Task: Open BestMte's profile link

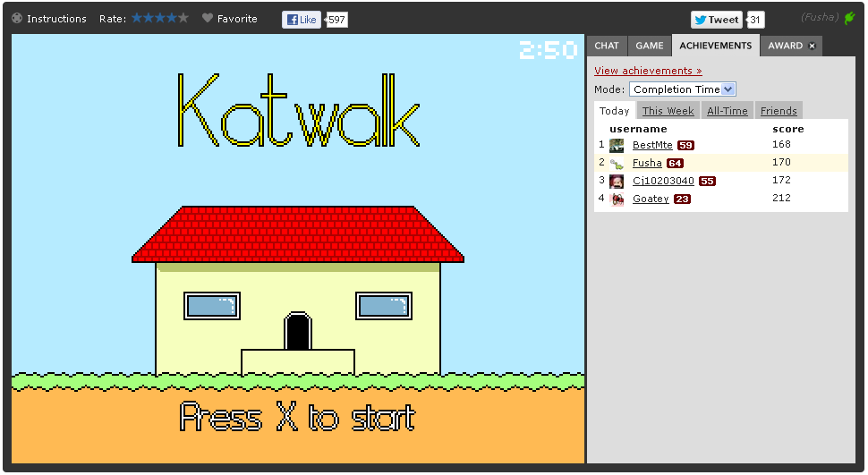Action: pos(652,146)
